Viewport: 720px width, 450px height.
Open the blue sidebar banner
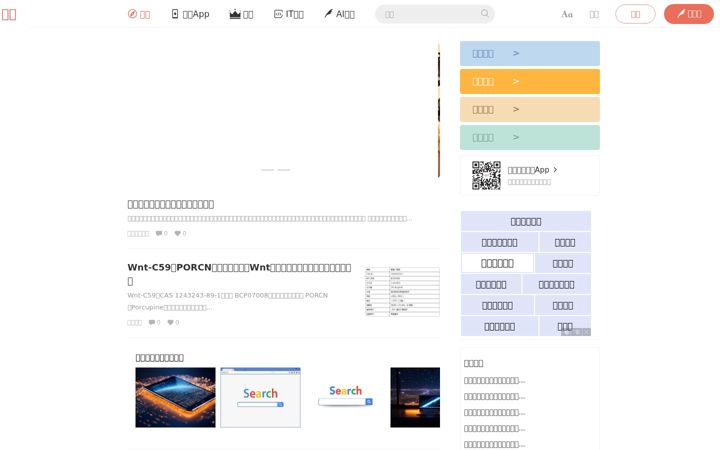coord(530,53)
